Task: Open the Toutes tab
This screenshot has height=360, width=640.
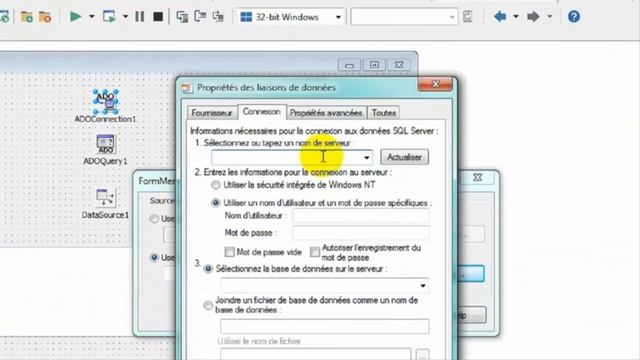Action: [x=383, y=113]
